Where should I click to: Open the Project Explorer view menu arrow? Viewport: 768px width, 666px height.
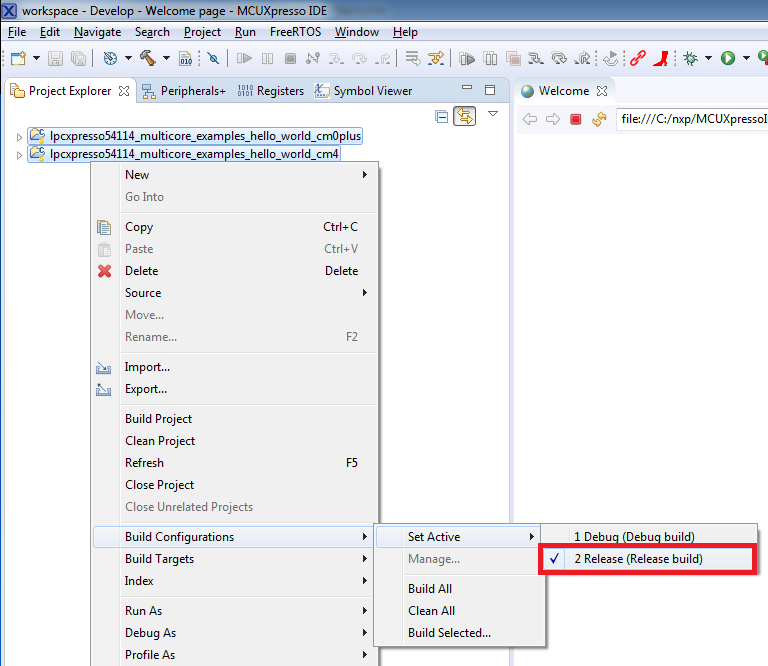click(492, 115)
